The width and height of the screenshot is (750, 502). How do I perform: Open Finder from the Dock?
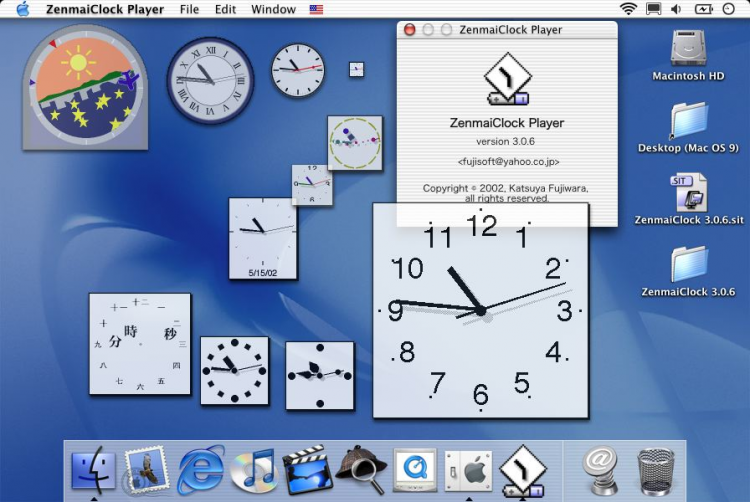pyautogui.click(x=94, y=471)
